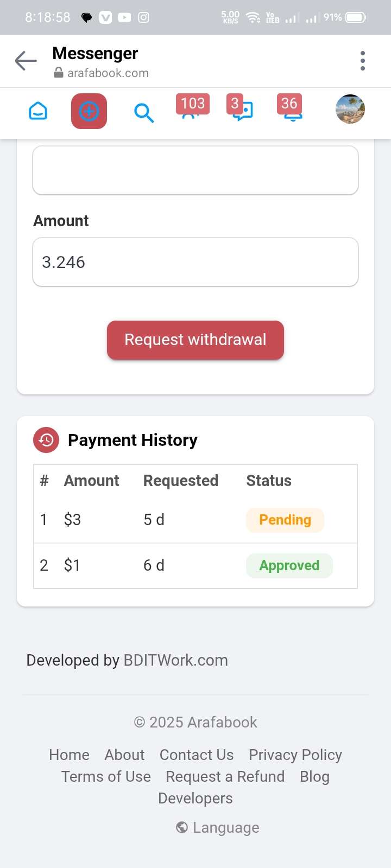The image size is (391, 868).
Task: Open the search magnifier icon
Action: click(144, 113)
